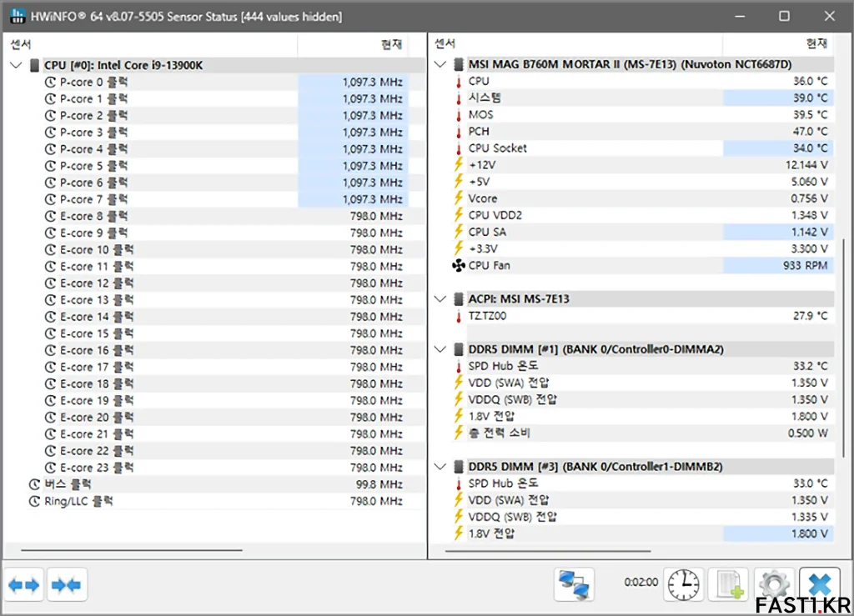Click the chip icon of ACPI: MSI MS-7E13
The width and height of the screenshot is (854, 616).
pos(459,298)
